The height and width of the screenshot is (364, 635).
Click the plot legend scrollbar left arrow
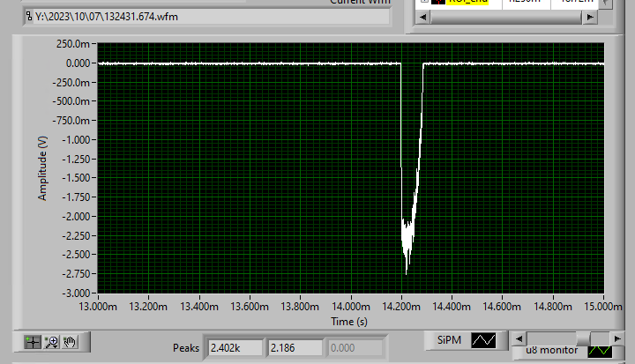(x=519, y=339)
